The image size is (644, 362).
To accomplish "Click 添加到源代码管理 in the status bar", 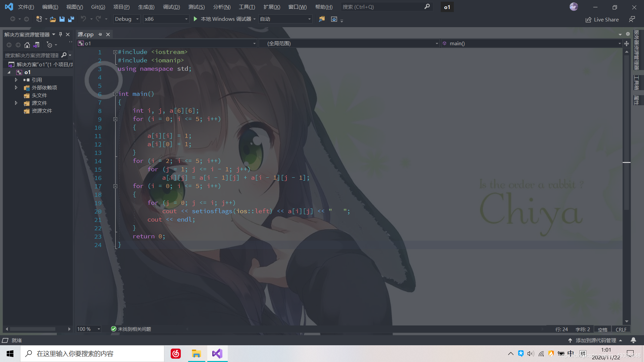I will (596, 340).
